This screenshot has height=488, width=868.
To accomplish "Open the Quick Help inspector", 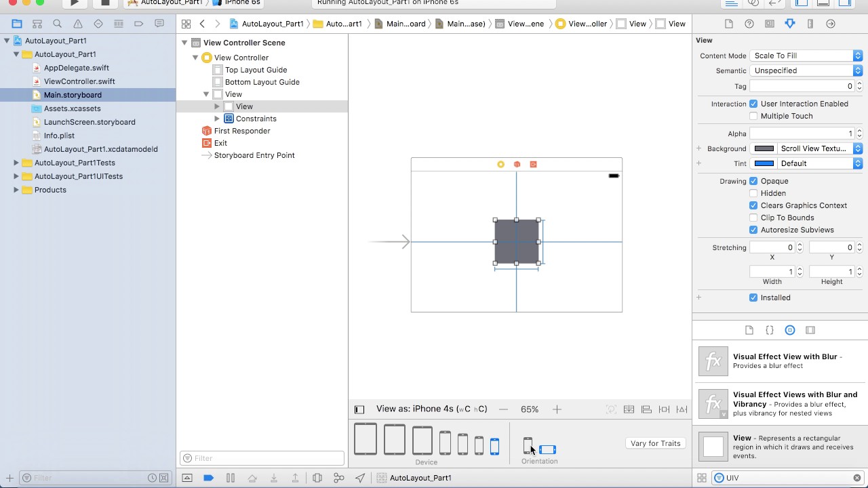I will 749,24.
